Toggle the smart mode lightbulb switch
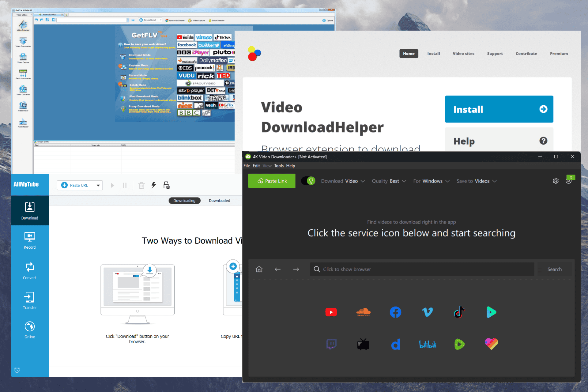This screenshot has width=588, height=392. coord(308,181)
